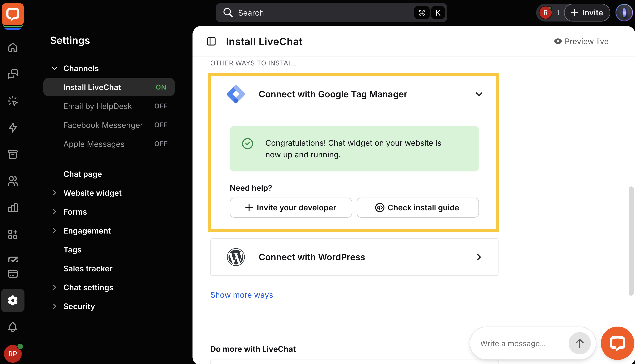Open the notifications bell icon
This screenshot has width=635, height=364.
pyautogui.click(x=13, y=327)
